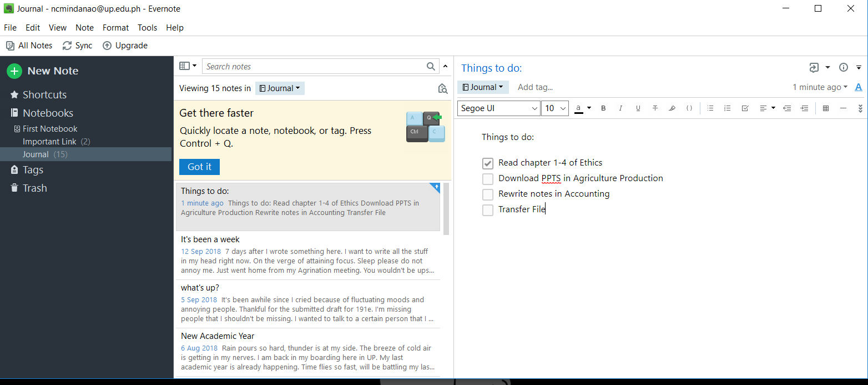
Task: Expand the font size 10 dropdown
Action: click(x=555, y=108)
